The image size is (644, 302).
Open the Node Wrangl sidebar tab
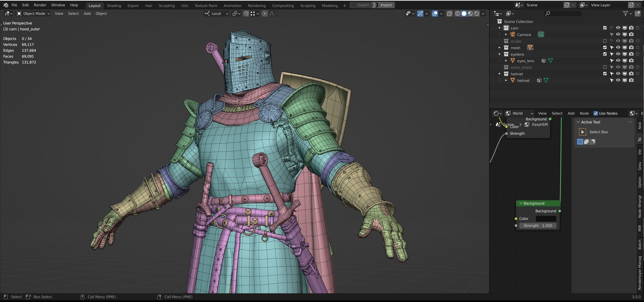point(640,207)
